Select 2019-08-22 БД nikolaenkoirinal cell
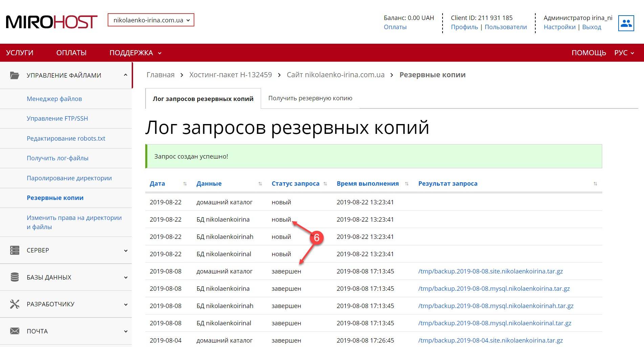This screenshot has height=347, width=644. click(224, 254)
